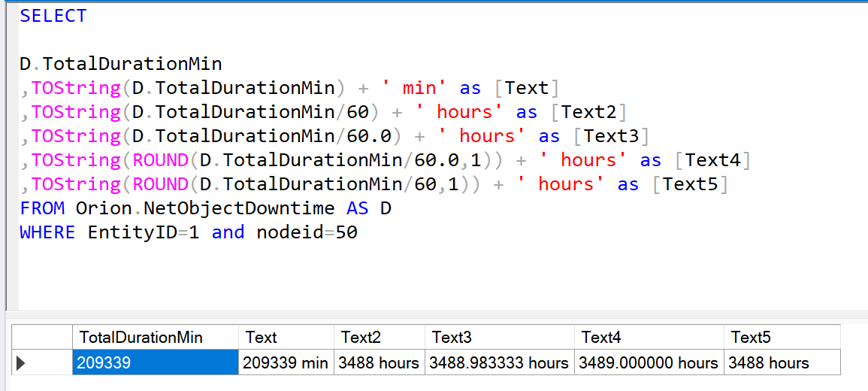868x391 pixels.
Task: Select the '3489.000000 hours' result cell
Action: (649, 362)
